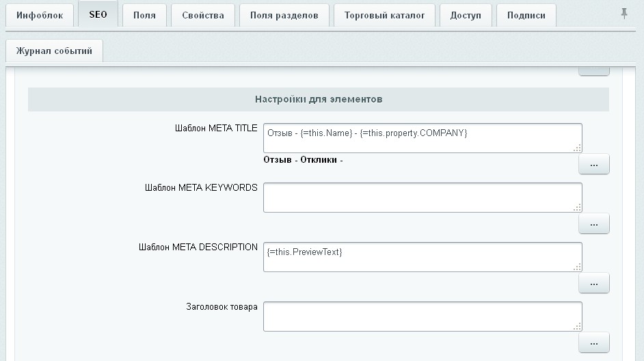This screenshot has width=644, height=361.
Task: Click the resize grip of META TITLE textarea
Action: pyautogui.click(x=577, y=148)
